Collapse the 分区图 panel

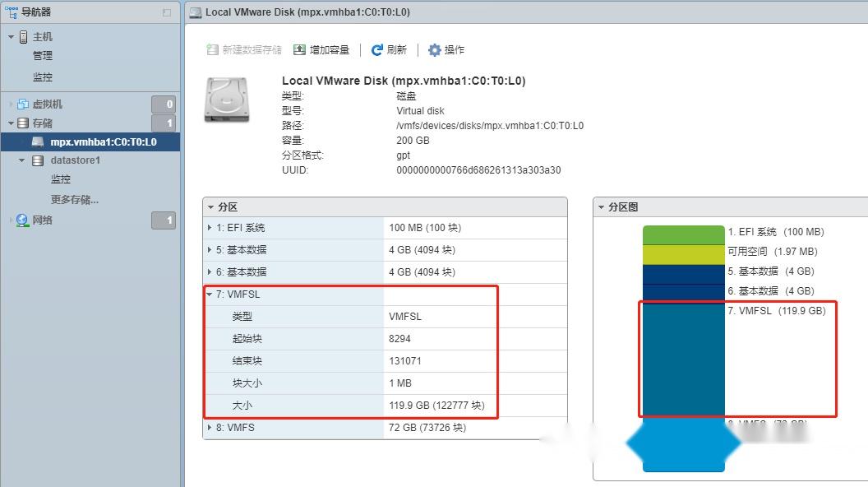[x=603, y=206]
